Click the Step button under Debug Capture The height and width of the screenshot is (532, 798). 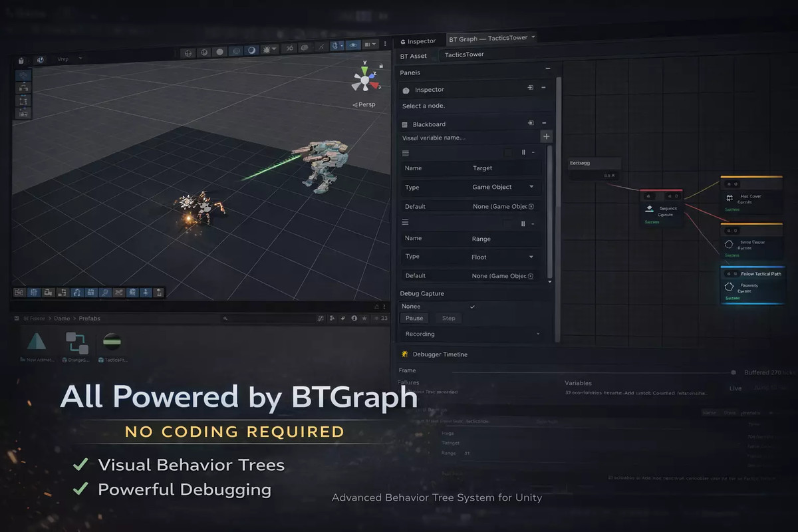point(449,318)
